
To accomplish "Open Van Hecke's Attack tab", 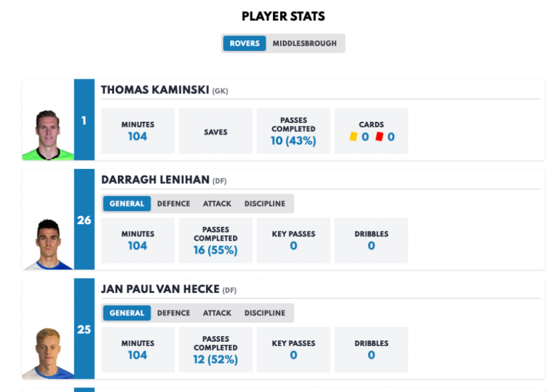I will [217, 313].
